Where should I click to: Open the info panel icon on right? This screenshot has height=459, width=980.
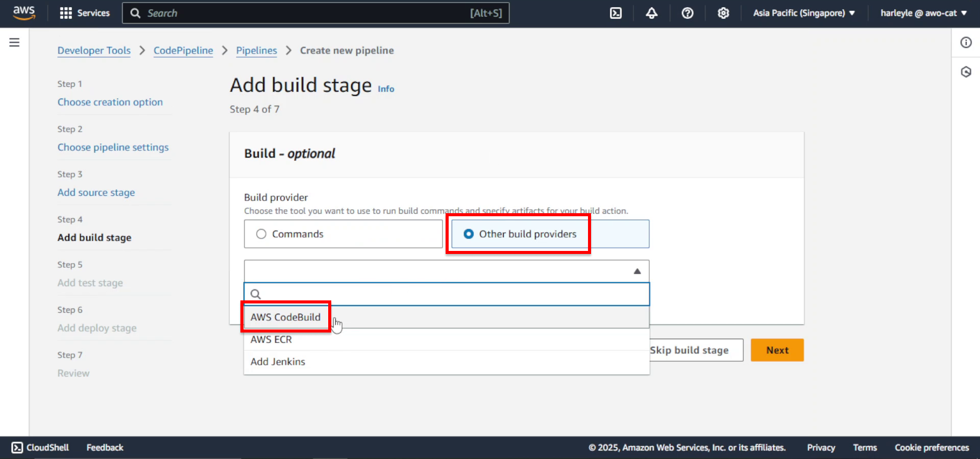966,42
